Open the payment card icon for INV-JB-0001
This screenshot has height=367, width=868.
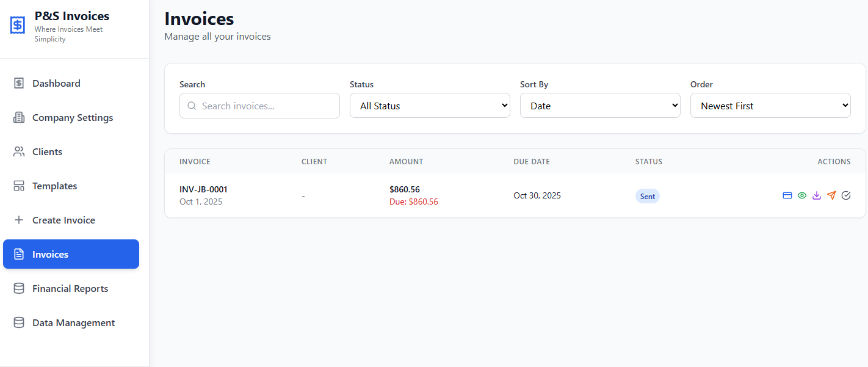(x=787, y=195)
